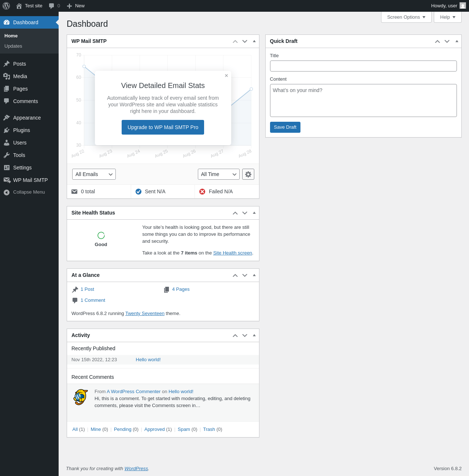The image size is (469, 476).
Task: Move WP Mail SMTP widget down
Action: tap(245, 41)
